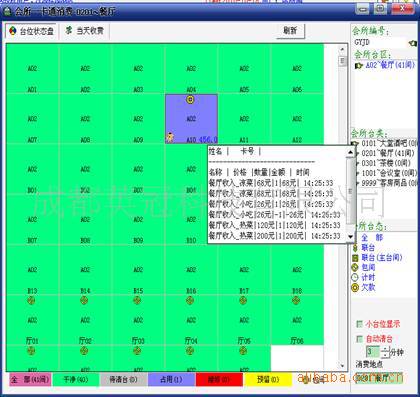Select the occupied table A10
This screenshot has height=397, width=420.
coord(192,119)
